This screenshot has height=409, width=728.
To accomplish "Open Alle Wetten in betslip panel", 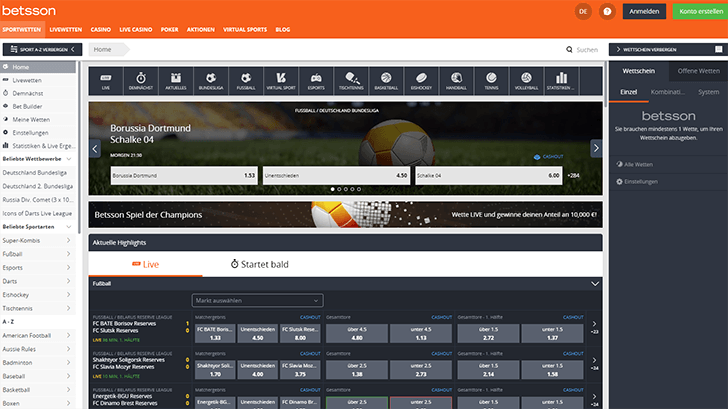I will click(x=634, y=164).
